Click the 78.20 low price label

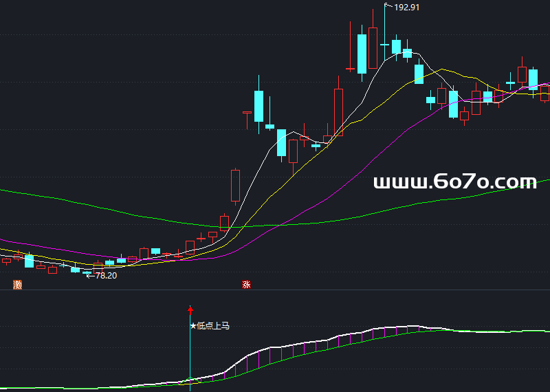106,276
